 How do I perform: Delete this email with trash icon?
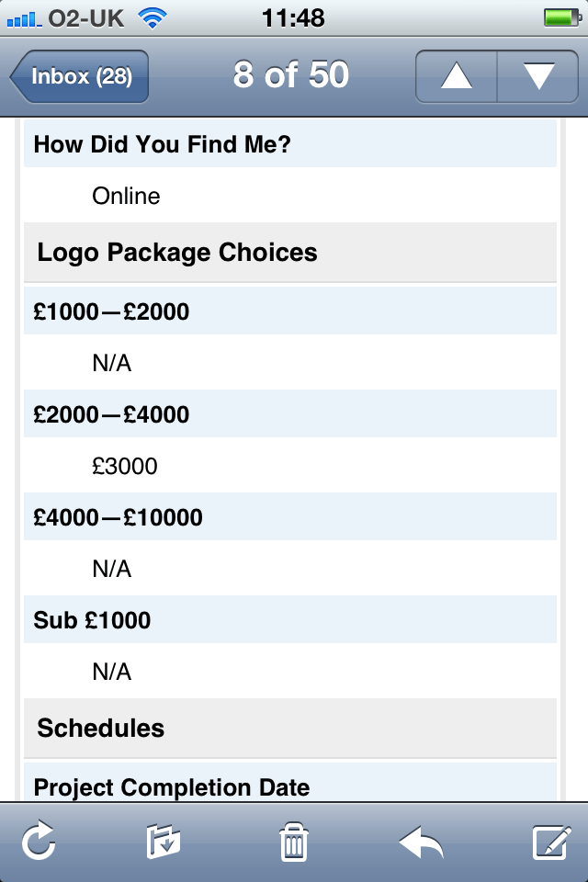click(x=294, y=842)
